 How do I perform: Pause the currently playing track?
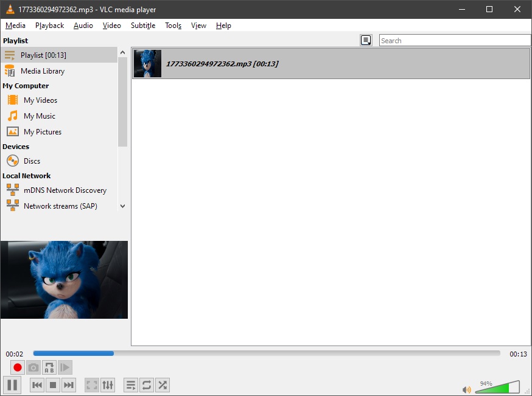click(12, 385)
